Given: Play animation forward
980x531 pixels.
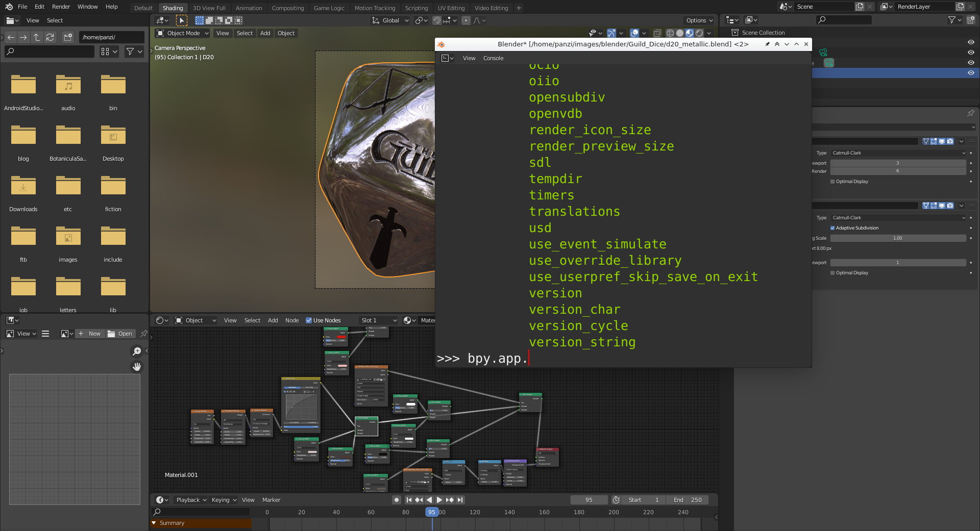Looking at the screenshot, I should pyautogui.click(x=439, y=500).
